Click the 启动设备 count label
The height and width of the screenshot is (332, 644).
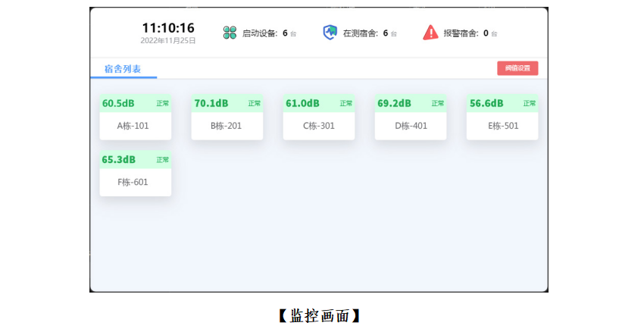pyautogui.click(x=261, y=33)
